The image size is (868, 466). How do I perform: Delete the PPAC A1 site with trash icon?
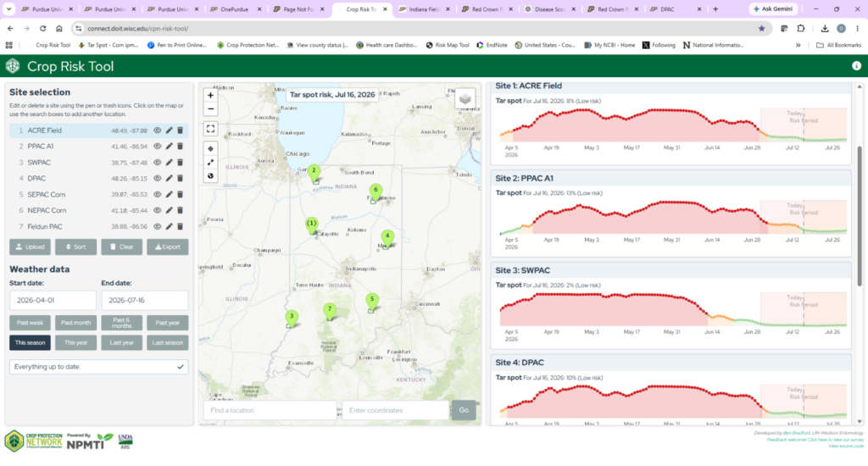click(180, 147)
